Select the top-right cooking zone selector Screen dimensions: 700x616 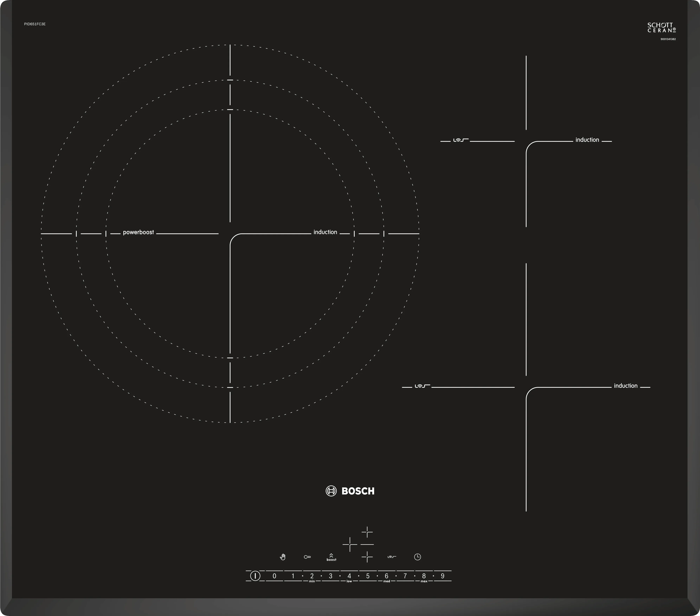point(367,532)
